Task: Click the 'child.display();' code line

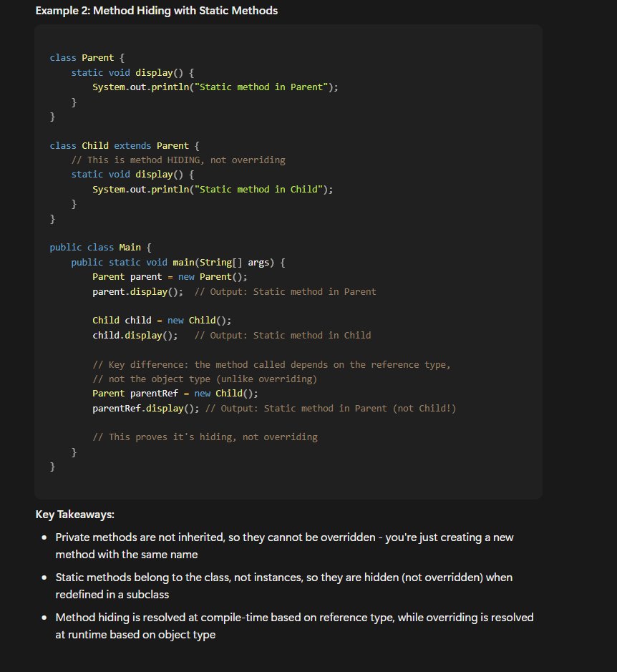Action: click(231, 336)
